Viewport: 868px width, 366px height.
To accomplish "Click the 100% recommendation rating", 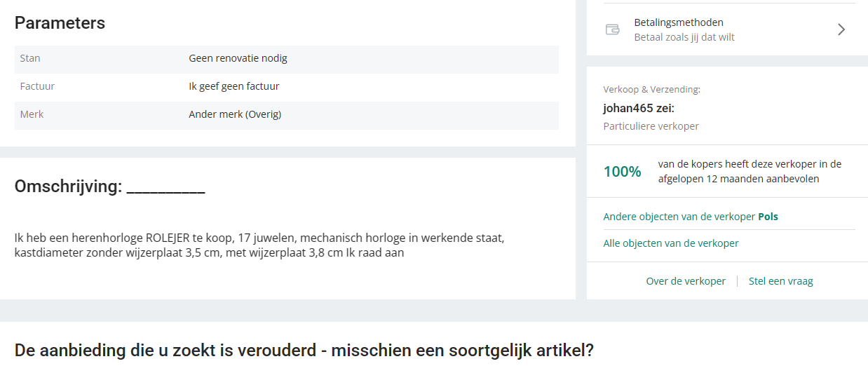I will 622,172.
